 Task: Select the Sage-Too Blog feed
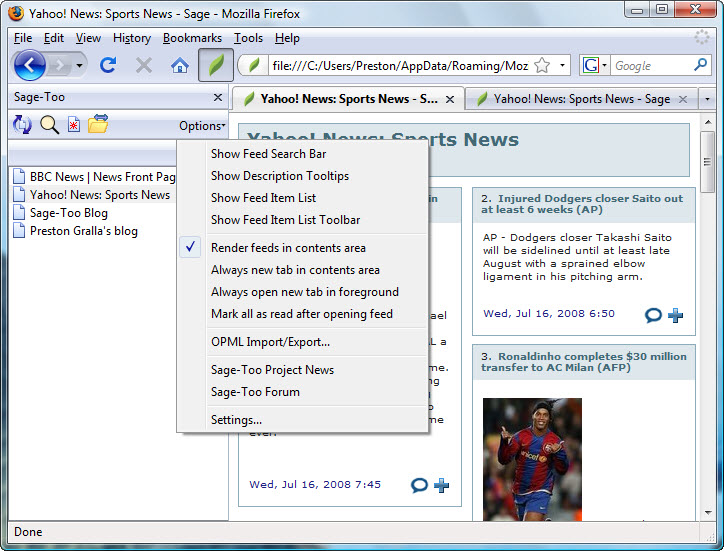pyautogui.click(x=68, y=213)
